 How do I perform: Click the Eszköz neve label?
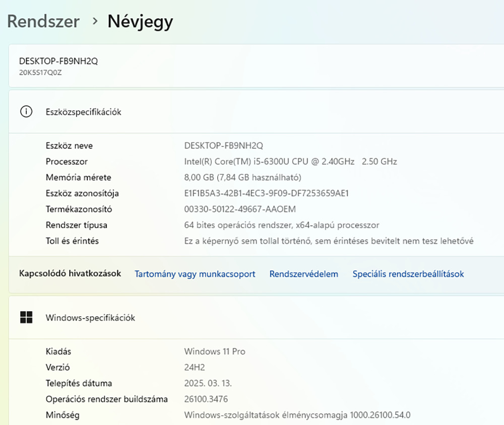pyautogui.click(x=69, y=146)
